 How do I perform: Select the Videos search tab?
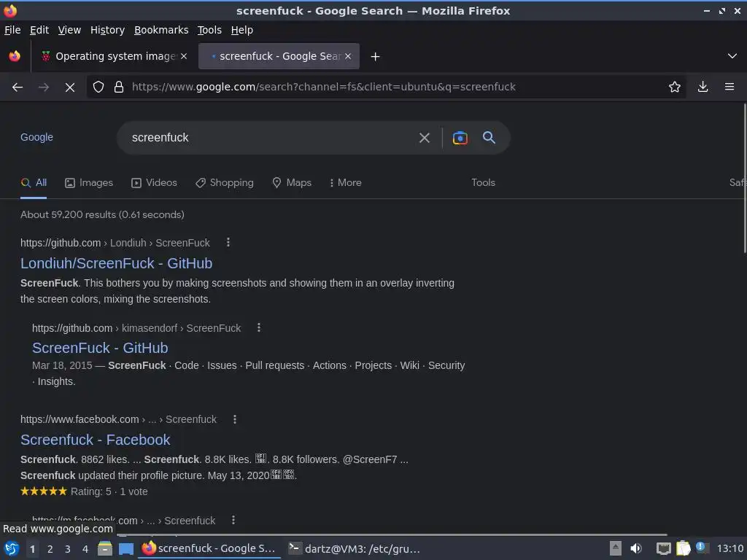[x=155, y=183]
